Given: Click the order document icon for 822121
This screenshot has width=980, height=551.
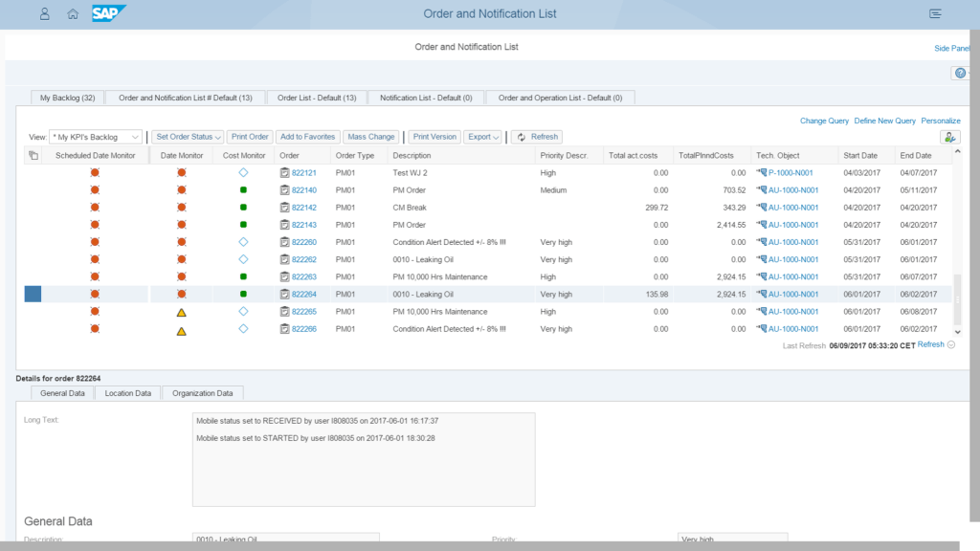Looking at the screenshot, I should click(x=284, y=173).
